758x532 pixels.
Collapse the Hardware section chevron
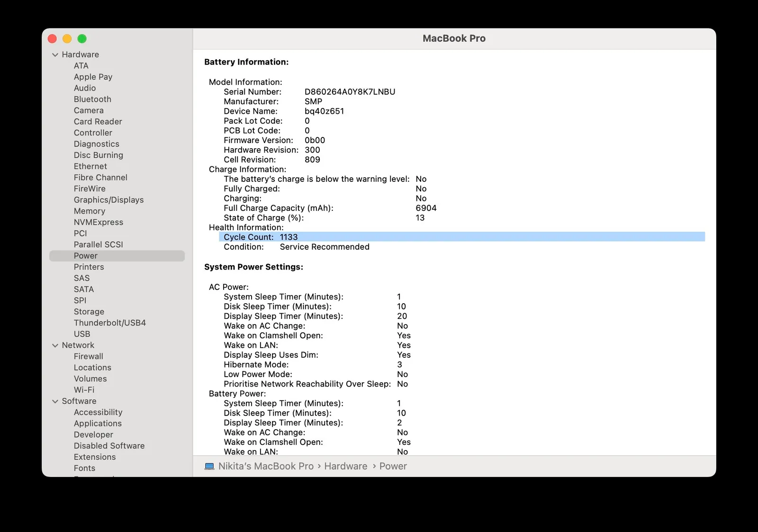pyautogui.click(x=55, y=55)
